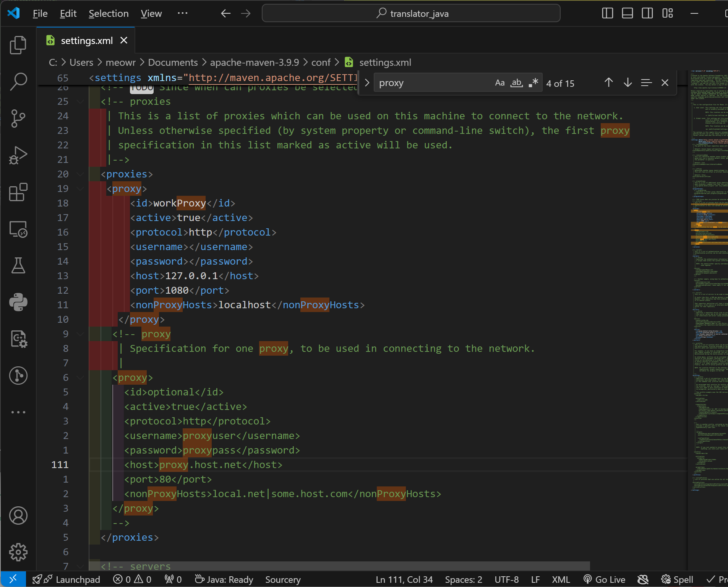Toggle Match Case in find widget
This screenshot has width=728, height=587.
click(499, 83)
